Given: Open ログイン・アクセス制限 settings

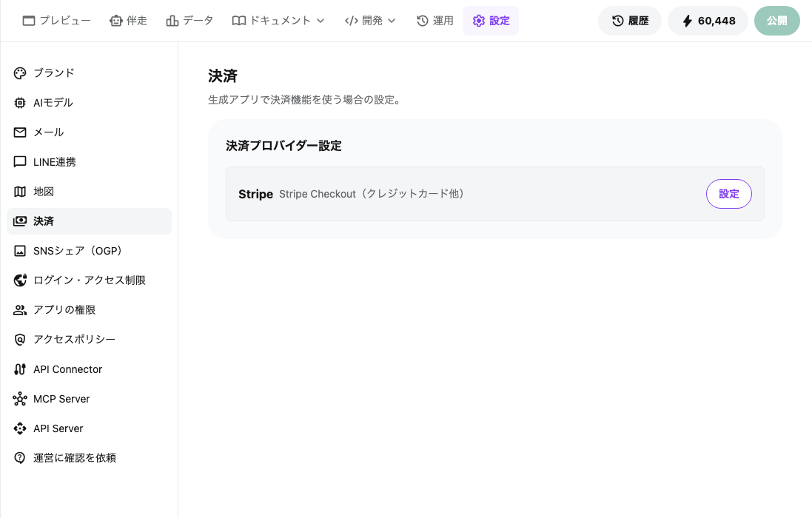Looking at the screenshot, I should click(x=89, y=280).
